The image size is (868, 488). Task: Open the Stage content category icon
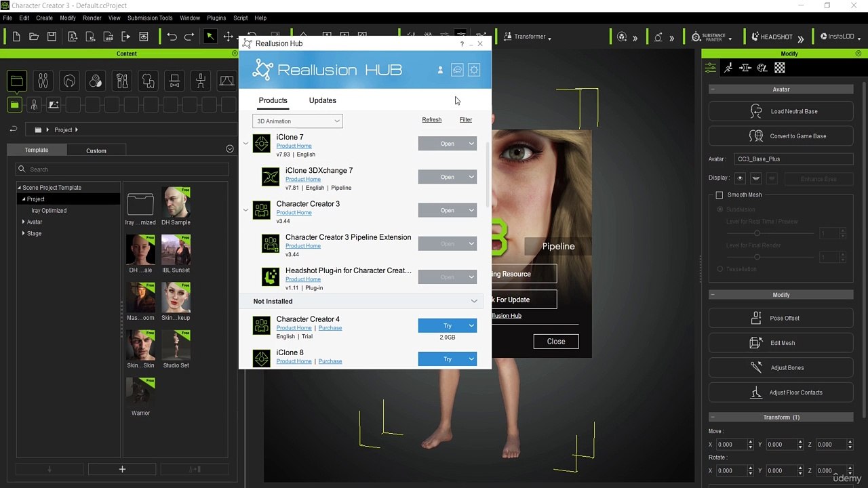pyautogui.click(x=226, y=81)
